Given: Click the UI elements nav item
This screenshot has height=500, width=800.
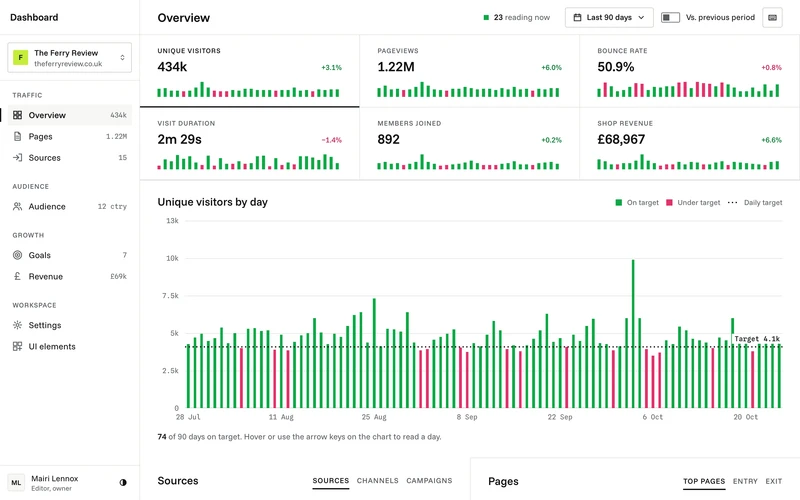Looking at the screenshot, I should (69, 346).
